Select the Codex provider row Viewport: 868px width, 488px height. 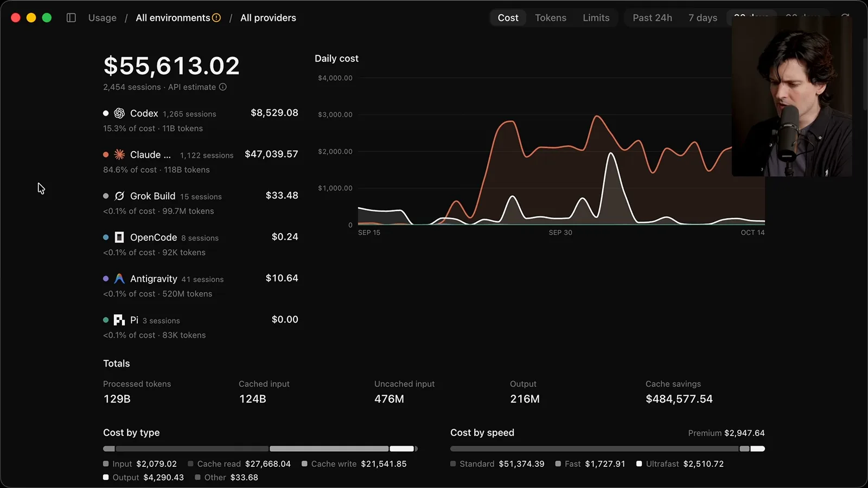click(x=201, y=120)
